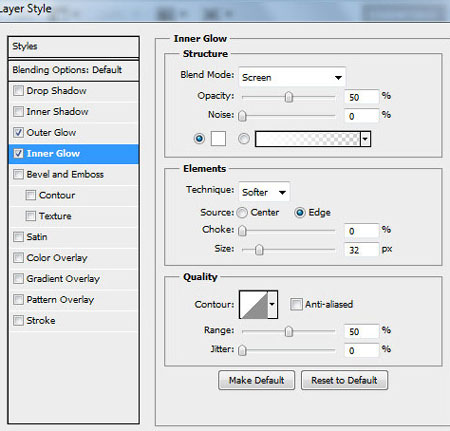Click the Size value input field
Image resolution: width=450 pixels, height=431 pixels.
click(361, 250)
